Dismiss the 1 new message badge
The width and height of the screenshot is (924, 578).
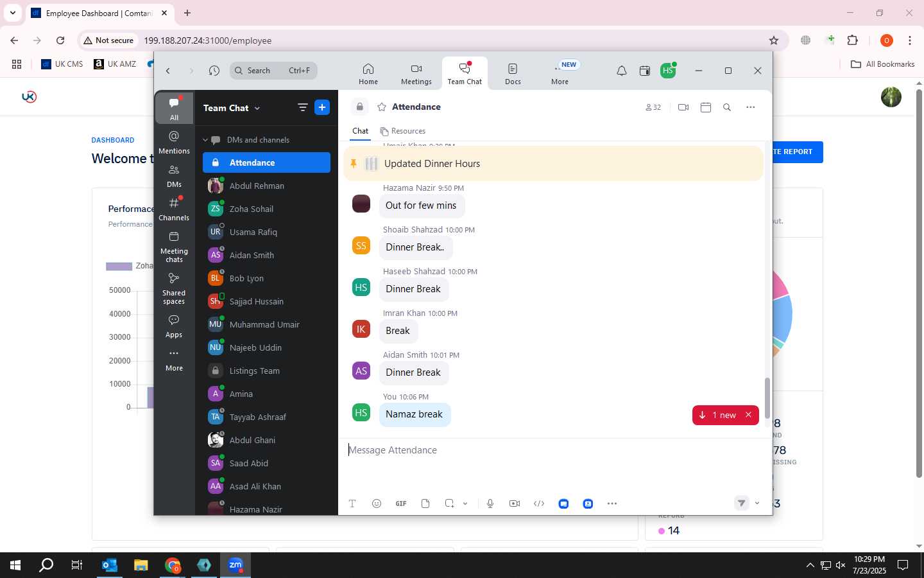point(748,416)
